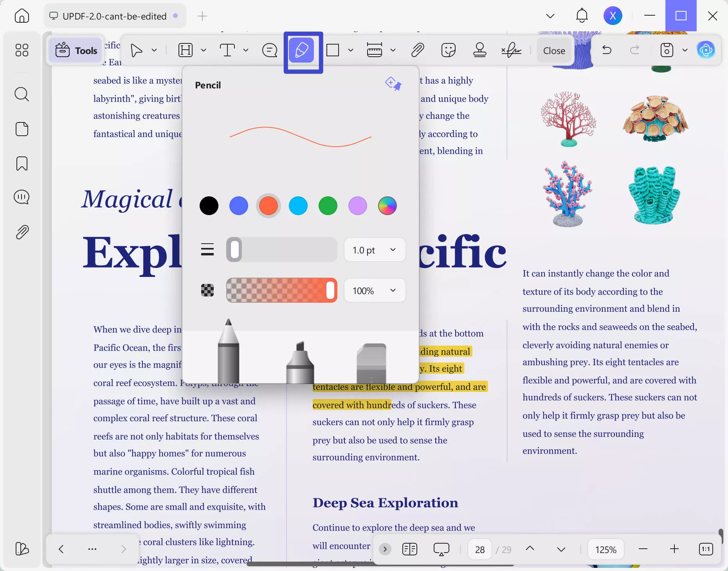Expand Text comment tool options dropdown

(246, 50)
